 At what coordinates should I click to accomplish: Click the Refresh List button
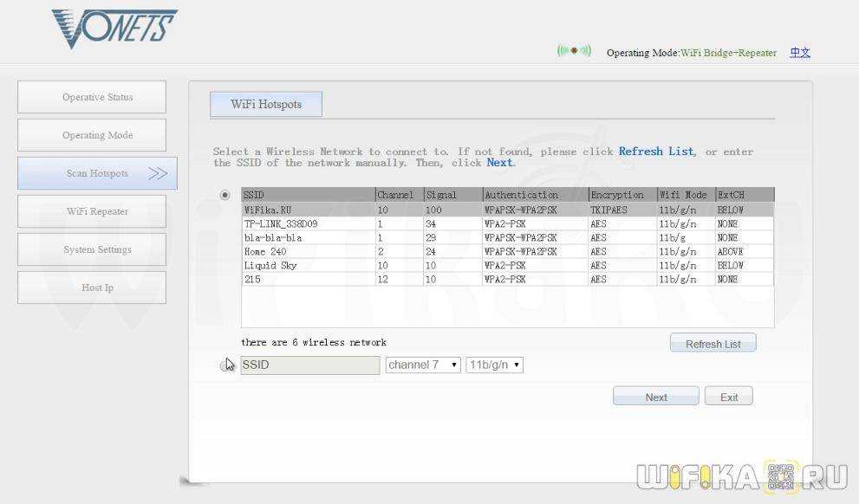pyautogui.click(x=713, y=344)
